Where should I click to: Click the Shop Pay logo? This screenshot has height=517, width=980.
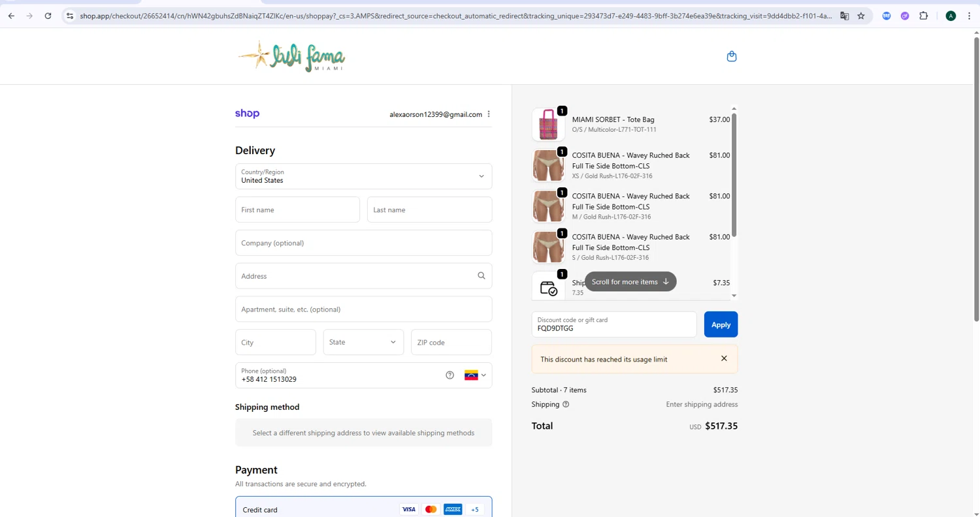(x=247, y=114)
